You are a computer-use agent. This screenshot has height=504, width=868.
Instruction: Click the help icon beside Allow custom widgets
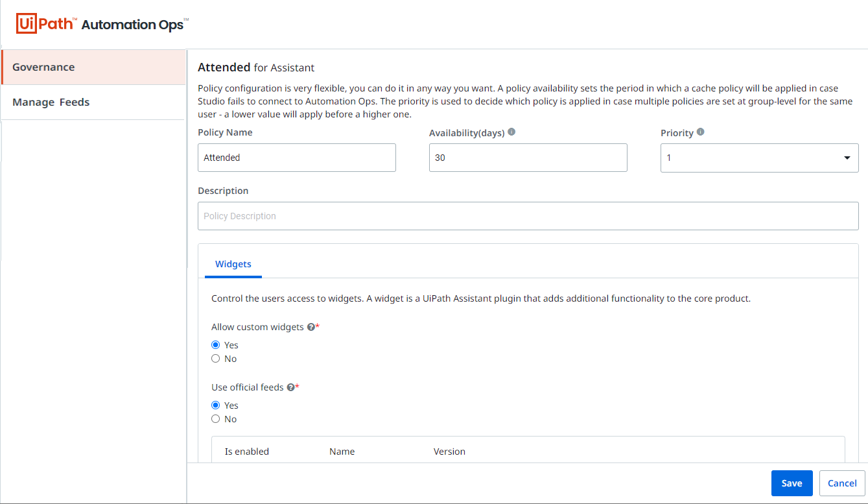point(311,328)
